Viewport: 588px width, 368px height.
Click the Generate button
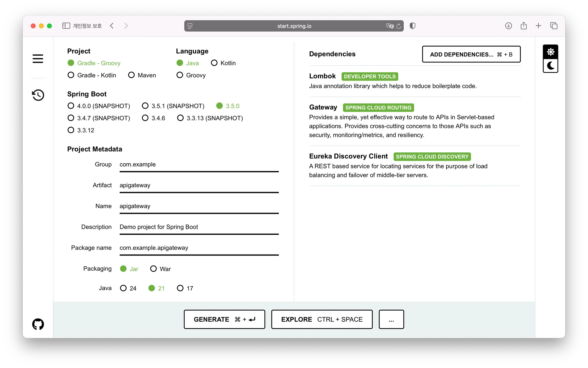tap(225, 319)
